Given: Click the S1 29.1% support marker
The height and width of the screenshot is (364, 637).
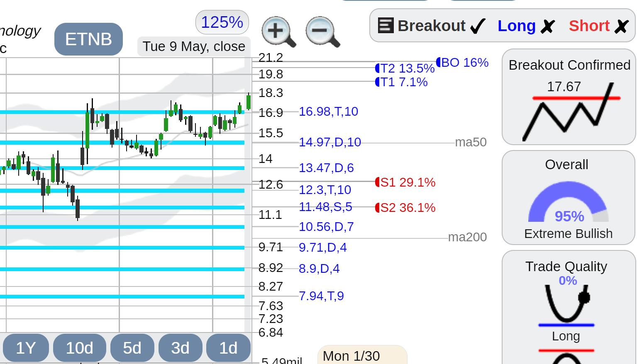Looking at the screenshot, I should click(405, 182).
